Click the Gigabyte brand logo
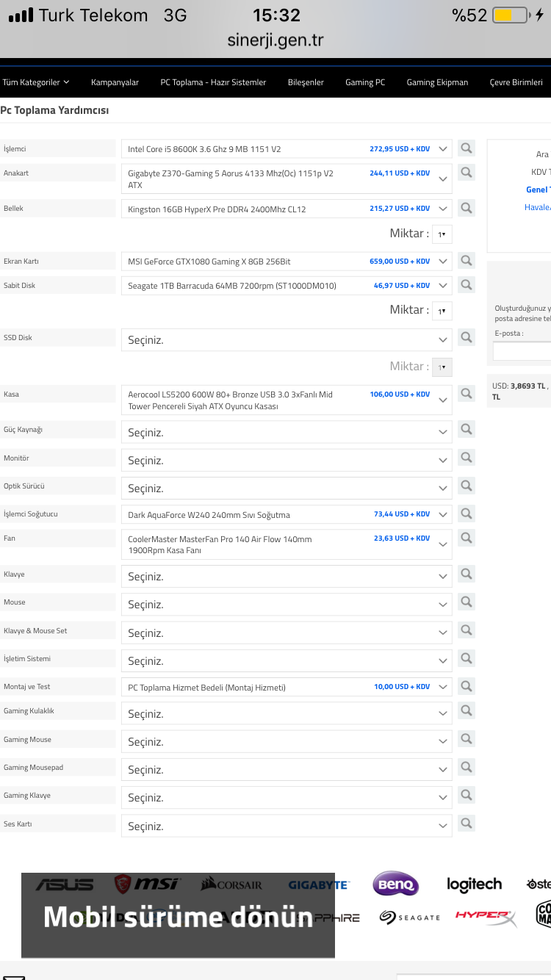 tap(319, 885)
